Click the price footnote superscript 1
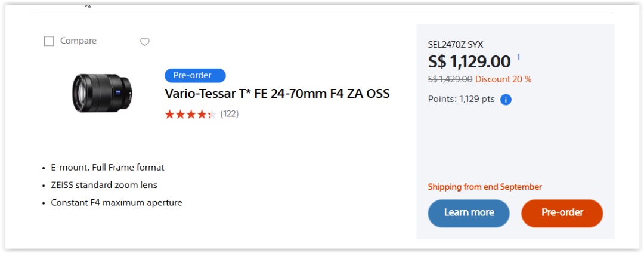 pyautogui.click(x=518, y=57)
